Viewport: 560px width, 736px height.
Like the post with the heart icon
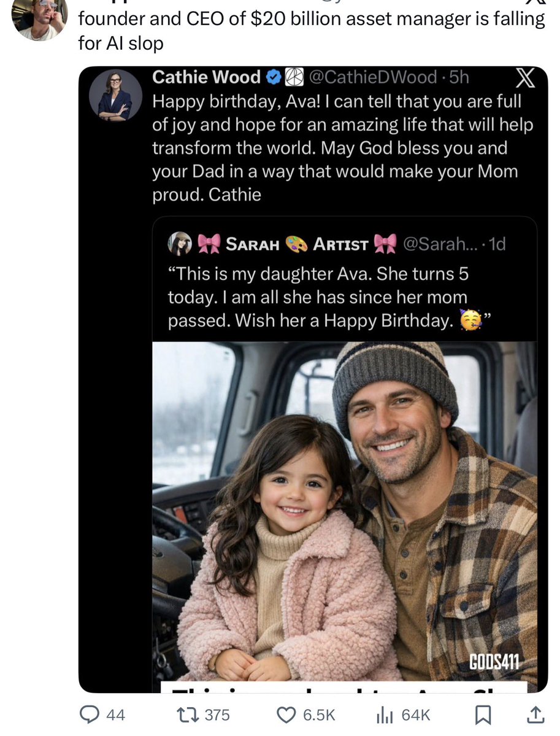[286, 714]
